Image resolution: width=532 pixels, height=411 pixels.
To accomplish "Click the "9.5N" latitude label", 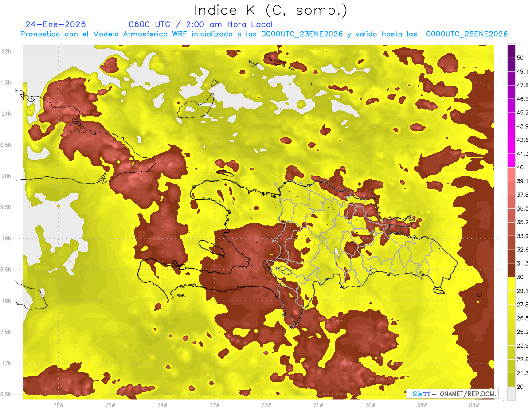I will coord(6,207).
